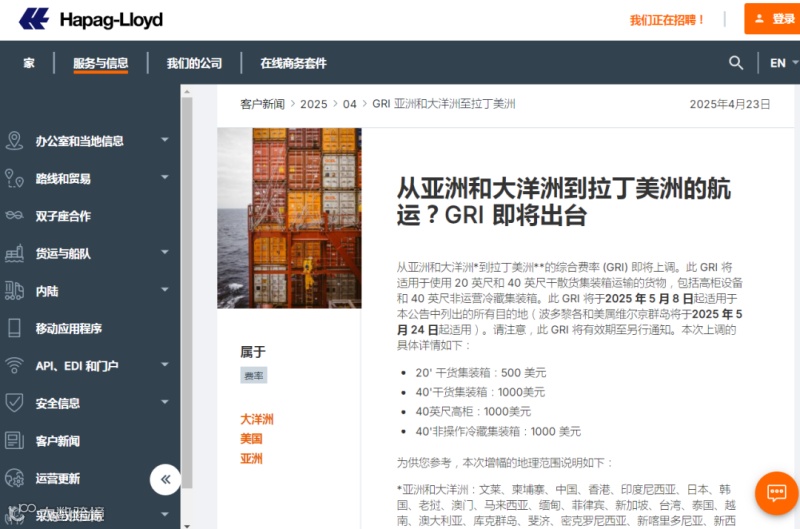
Task: Click the 路线和贸易 route icon
Action: pos(14,179)
